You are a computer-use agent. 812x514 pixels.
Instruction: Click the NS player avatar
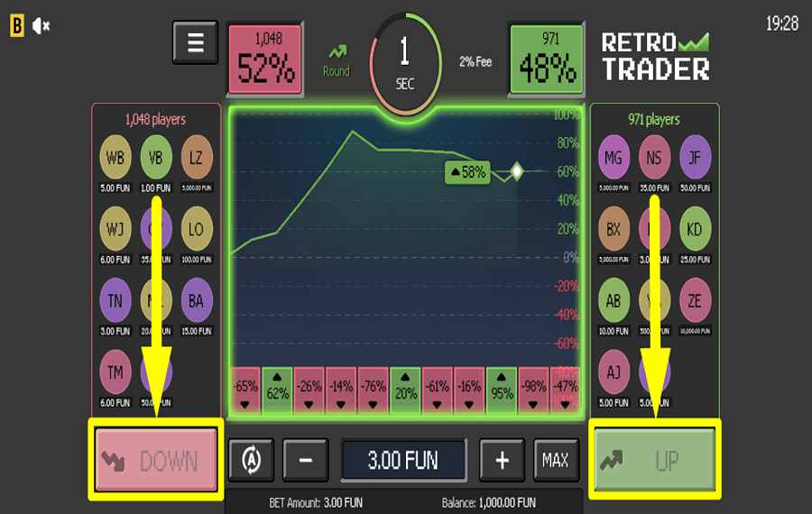coord(654,158)
